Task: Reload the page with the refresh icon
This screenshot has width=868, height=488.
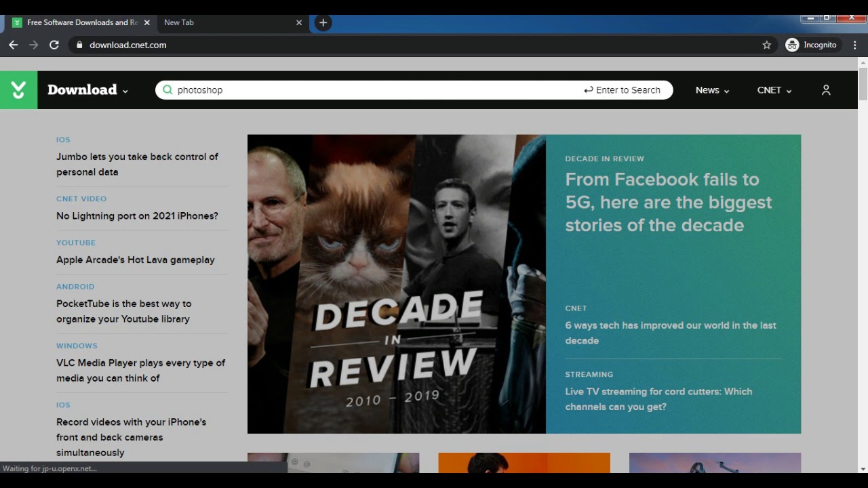Action: click(54, 45)
